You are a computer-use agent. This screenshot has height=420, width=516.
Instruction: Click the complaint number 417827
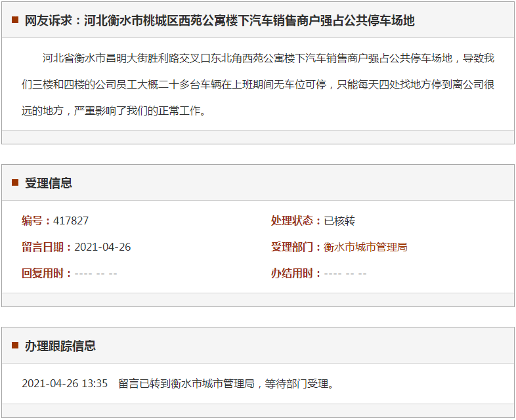(x=71, y=220)
